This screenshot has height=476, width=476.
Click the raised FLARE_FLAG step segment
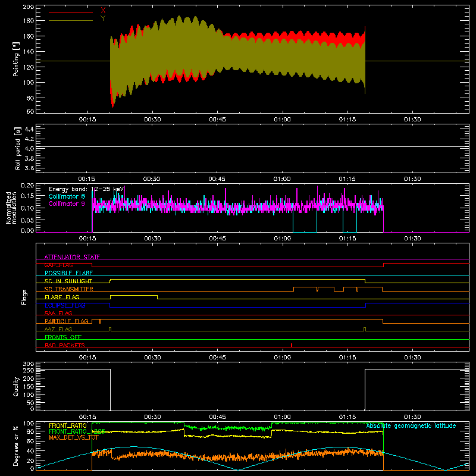pos(134,295)
